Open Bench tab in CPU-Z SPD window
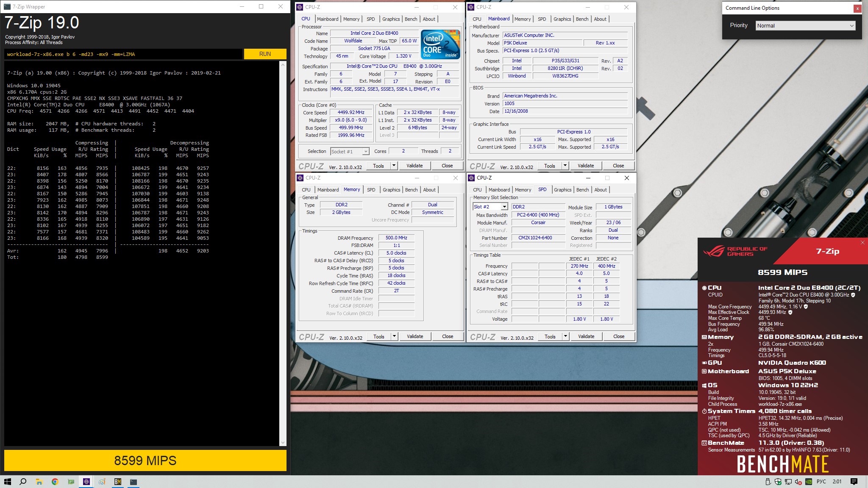Viewport: 868px width, 488px height. coord(582,190)
